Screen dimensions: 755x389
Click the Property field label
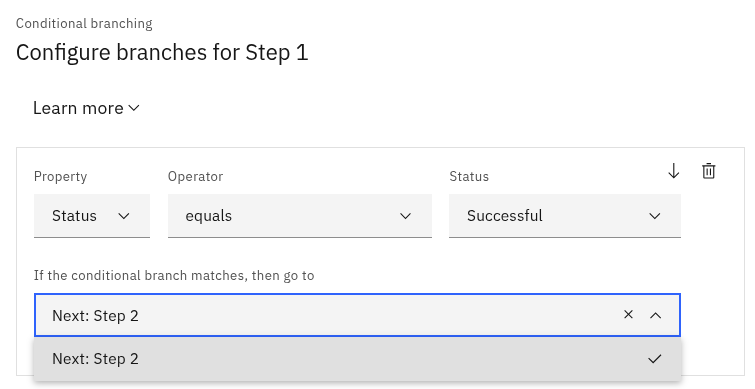pos(60,177)
